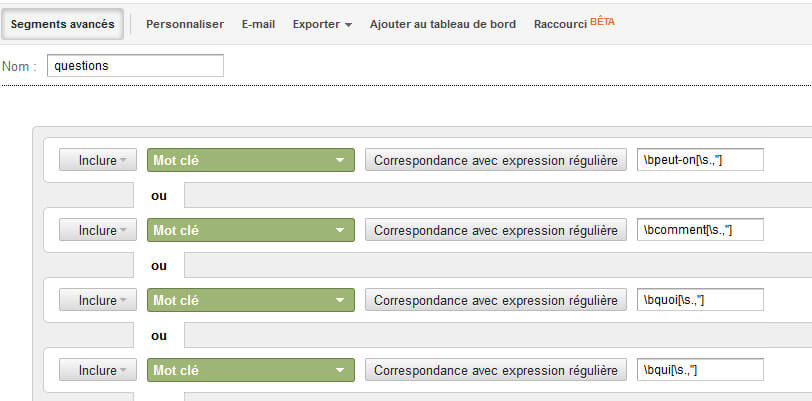This screenshot has width=812, height=401.
Task: Choose the E-mail toolbar option
Action: (258, 24)
